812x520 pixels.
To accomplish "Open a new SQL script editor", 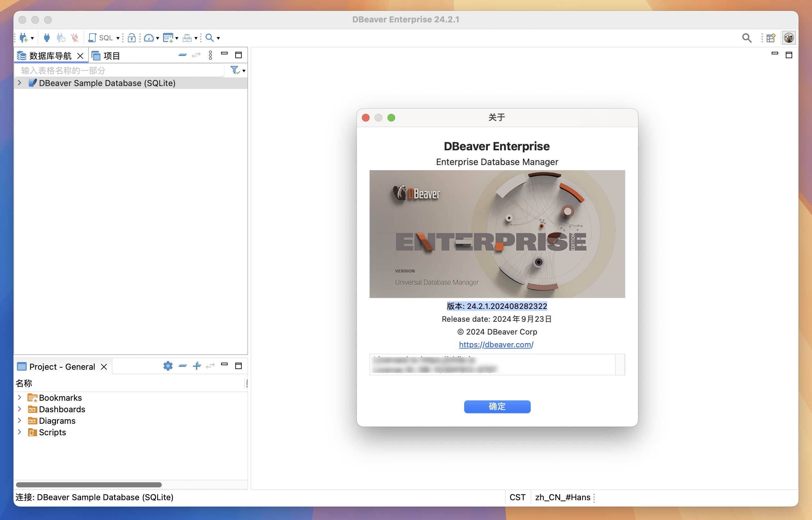I will coord(101,38).
